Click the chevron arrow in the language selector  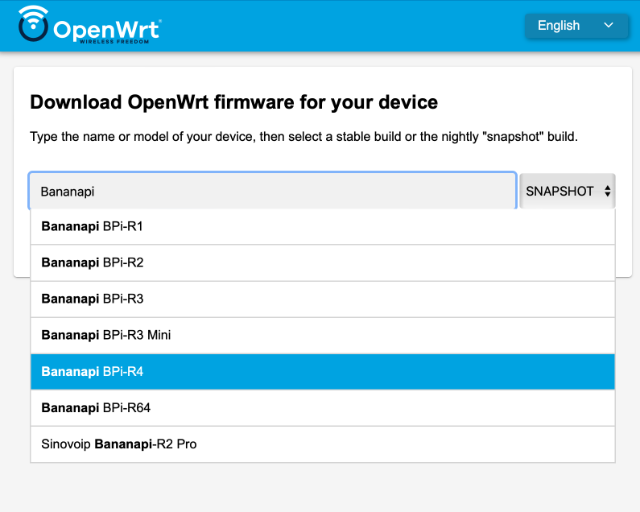tap(608, 26)
